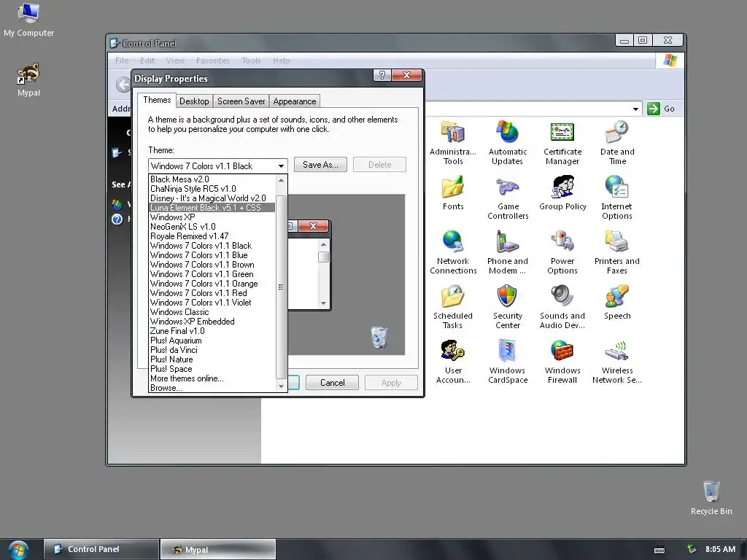This screenshot has width=747, height=560.
Task: Open Game Controllers icon
Action: [508, 187]
